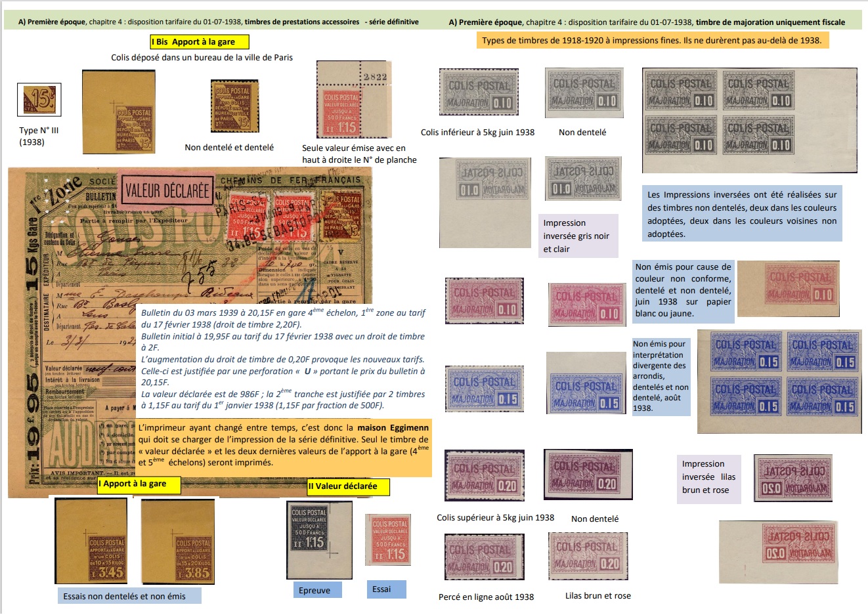Select the blue 'Epreuve' caption

315,590
